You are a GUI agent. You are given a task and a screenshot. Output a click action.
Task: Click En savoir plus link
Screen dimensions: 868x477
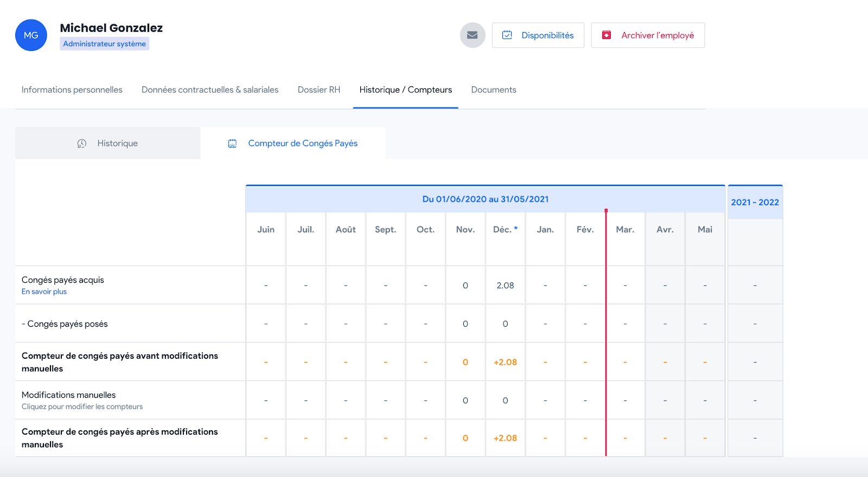point(44,292)
